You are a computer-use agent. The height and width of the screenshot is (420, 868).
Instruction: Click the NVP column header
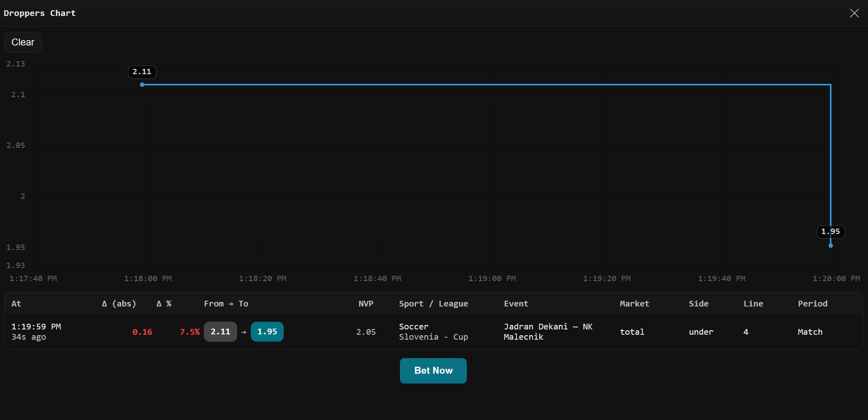pos(366,304)
